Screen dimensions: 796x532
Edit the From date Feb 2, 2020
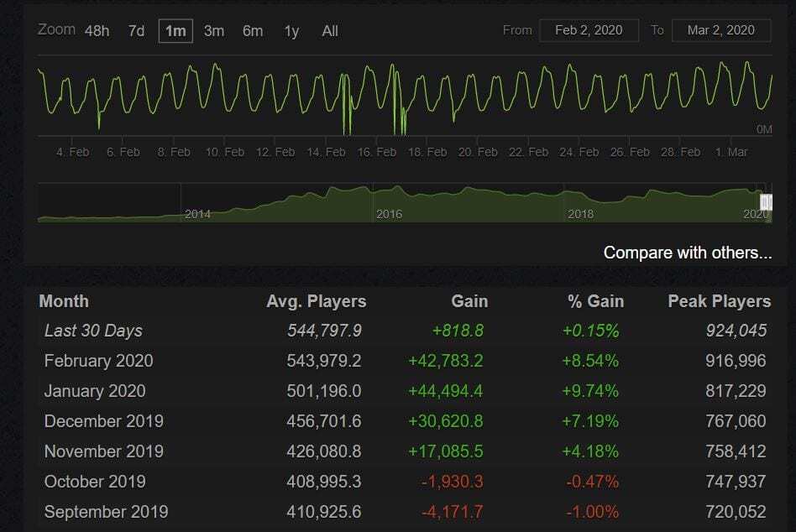pos(589,30)
